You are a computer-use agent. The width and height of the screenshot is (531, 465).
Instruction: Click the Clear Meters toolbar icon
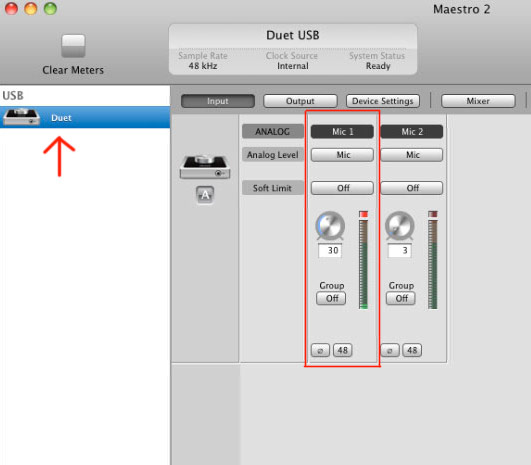[73, 46]
